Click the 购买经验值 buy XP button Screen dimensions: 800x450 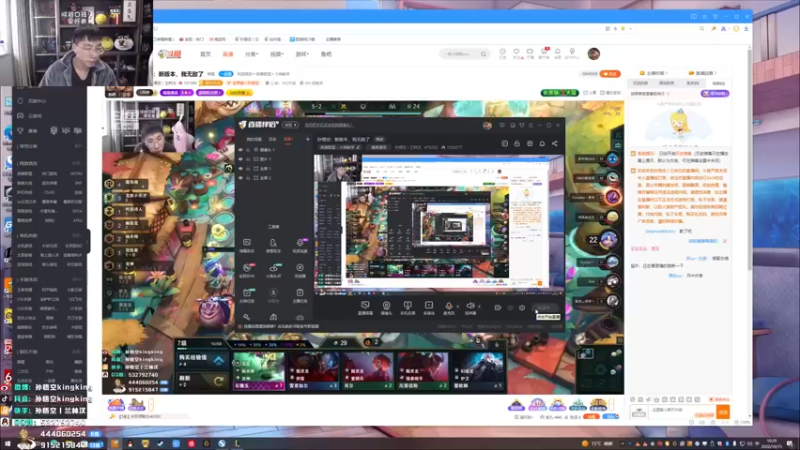click(201, 360)
